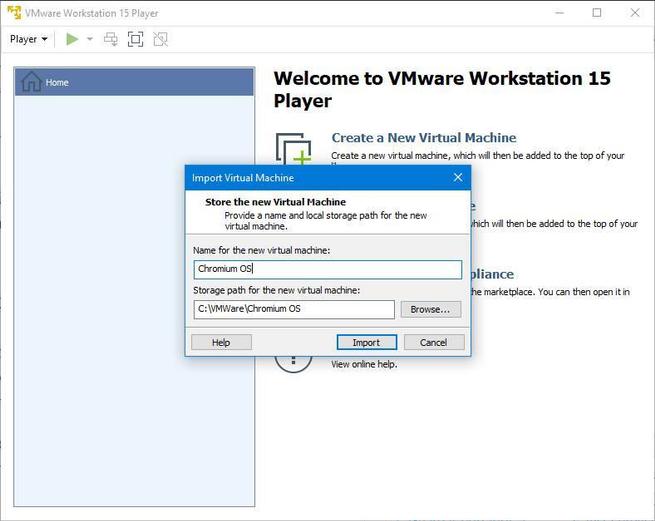Click the Create a New Virtual Machine link
Screen dimensions: 655x521
click(424, 137)
